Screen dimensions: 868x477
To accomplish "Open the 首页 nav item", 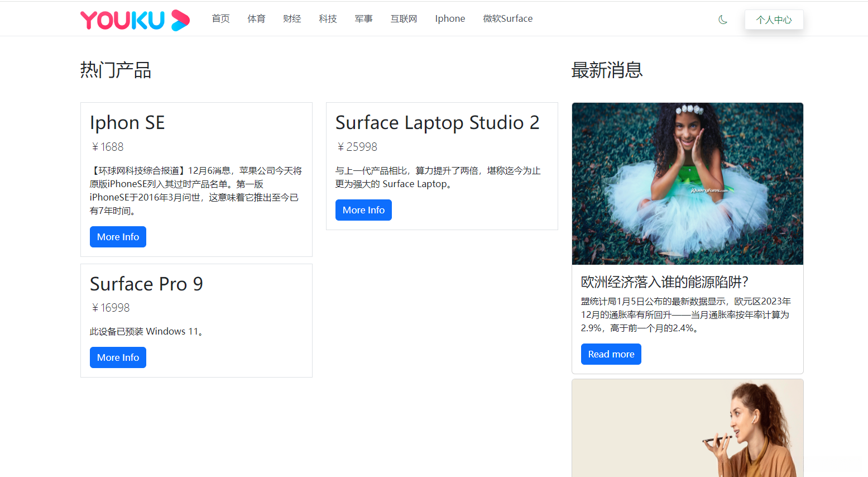I will tap(221, 18).
